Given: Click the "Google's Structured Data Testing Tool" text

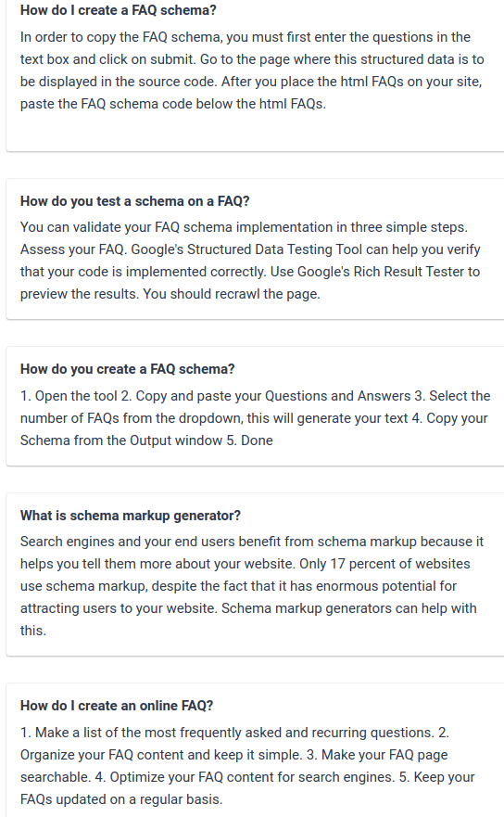Looking at the screenshot, I should [x=246, y=249].
